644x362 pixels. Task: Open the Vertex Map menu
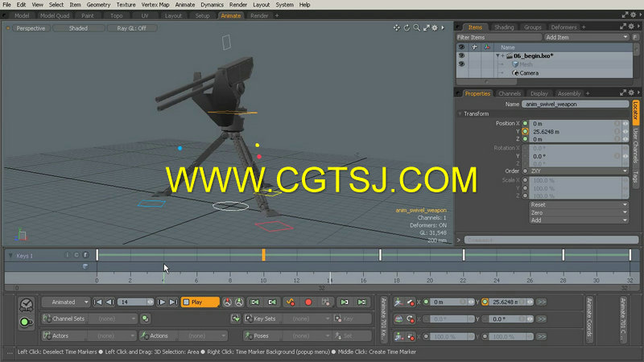pyautogui.click(x=155, y=5)
